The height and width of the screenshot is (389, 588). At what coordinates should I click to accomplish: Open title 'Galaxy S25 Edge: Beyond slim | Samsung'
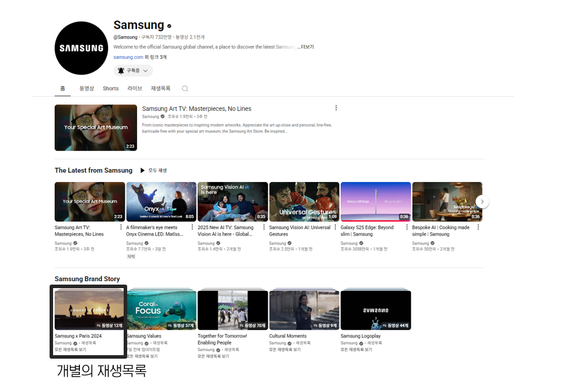click(367, 231)
